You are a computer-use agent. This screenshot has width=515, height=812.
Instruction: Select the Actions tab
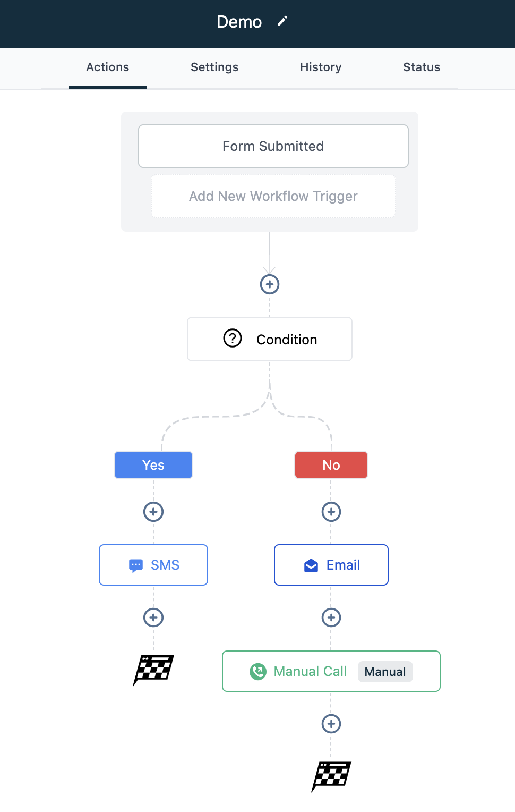click(x=108, y=67)
